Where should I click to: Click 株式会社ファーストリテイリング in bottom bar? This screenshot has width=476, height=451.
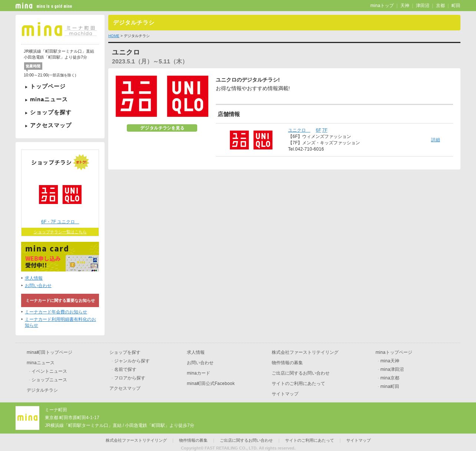(136, 441)
